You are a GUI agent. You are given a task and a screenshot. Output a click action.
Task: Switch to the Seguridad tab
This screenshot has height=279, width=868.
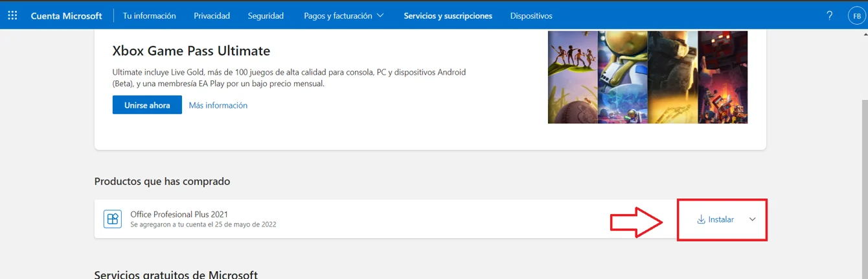pos(266,16)
